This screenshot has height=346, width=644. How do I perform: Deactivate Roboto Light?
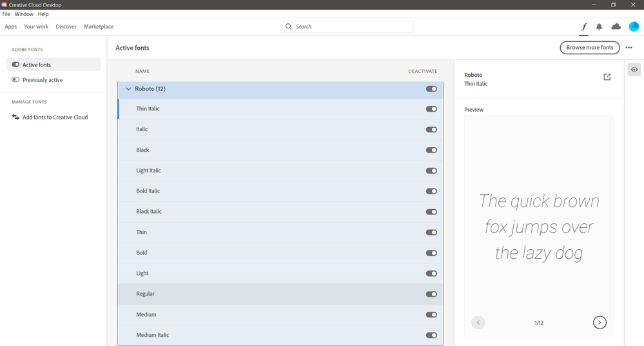point(431,274)
